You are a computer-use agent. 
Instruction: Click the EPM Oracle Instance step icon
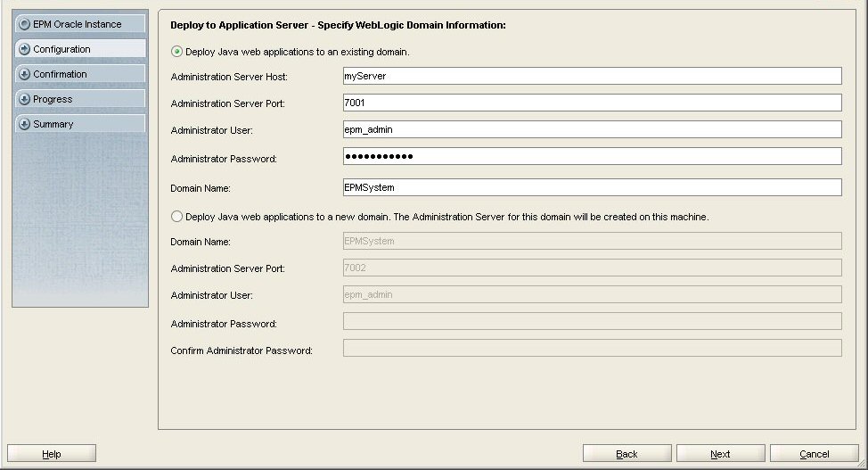point(24,24)
